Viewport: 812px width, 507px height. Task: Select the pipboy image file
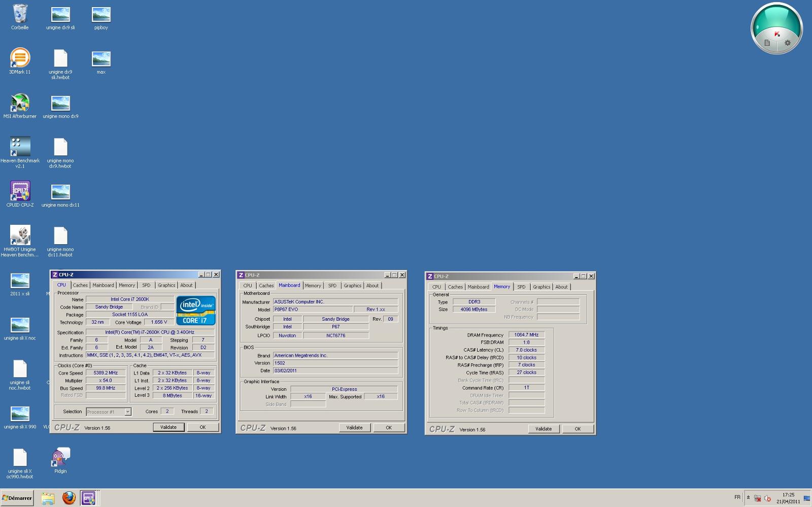101,17
